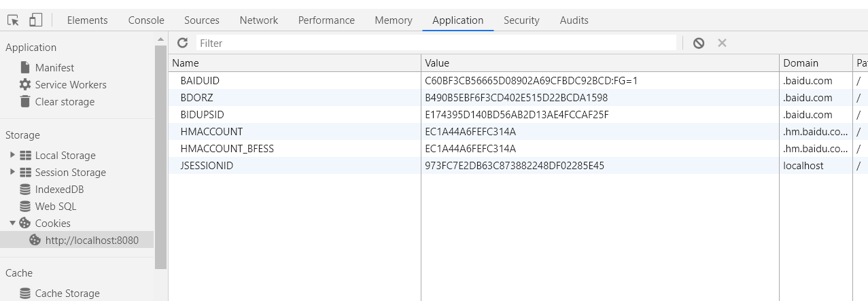Click the refresh cookies icon
Image resolution: width=868 pixels, height=301 pixels.
tap(182, 43)
